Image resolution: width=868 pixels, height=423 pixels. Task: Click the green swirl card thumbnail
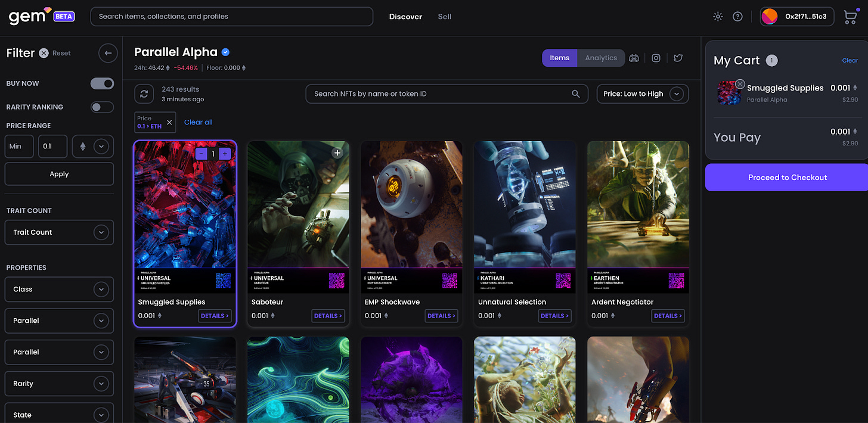(298, 380)
